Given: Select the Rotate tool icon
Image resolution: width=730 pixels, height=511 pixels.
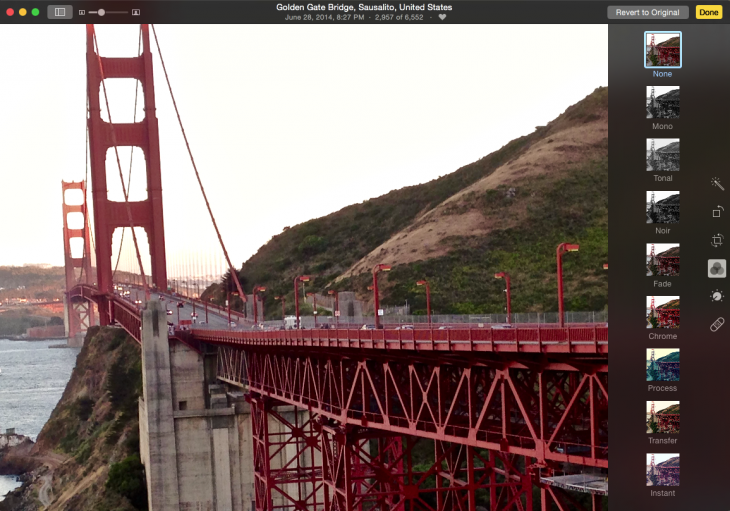Looking at the screenshot, I should pos(717,212).
